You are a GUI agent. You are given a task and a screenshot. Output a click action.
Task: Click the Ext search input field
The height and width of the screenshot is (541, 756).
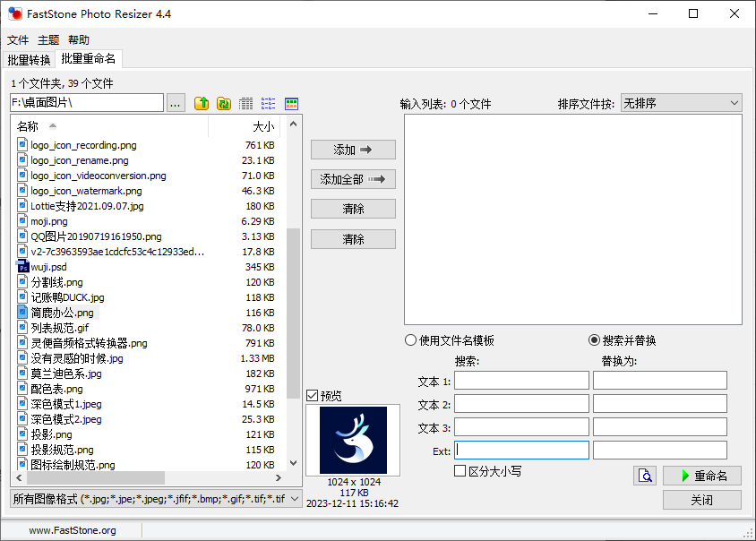pos(521,450)
